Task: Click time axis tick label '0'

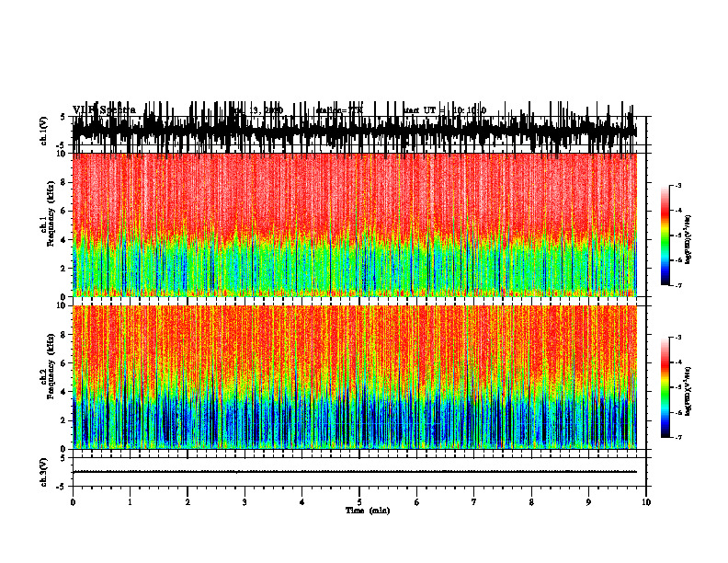Action: (73, 502)
